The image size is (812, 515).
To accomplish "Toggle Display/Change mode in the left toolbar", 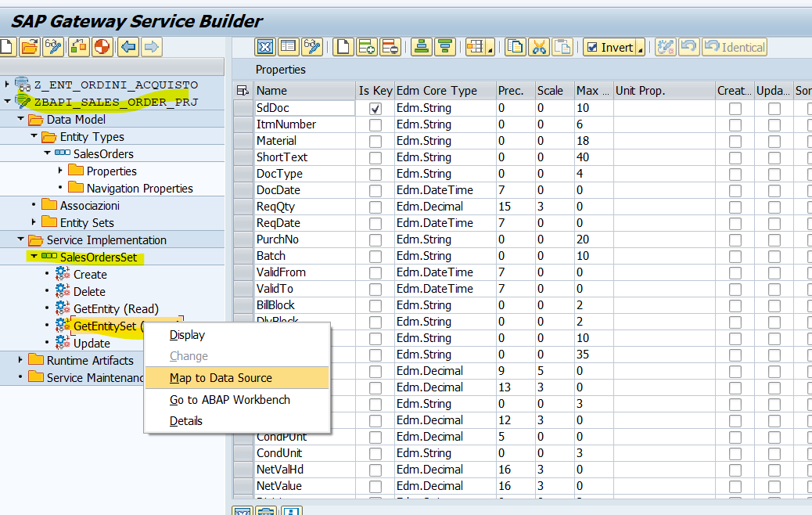I will click(x=53, y=47).
